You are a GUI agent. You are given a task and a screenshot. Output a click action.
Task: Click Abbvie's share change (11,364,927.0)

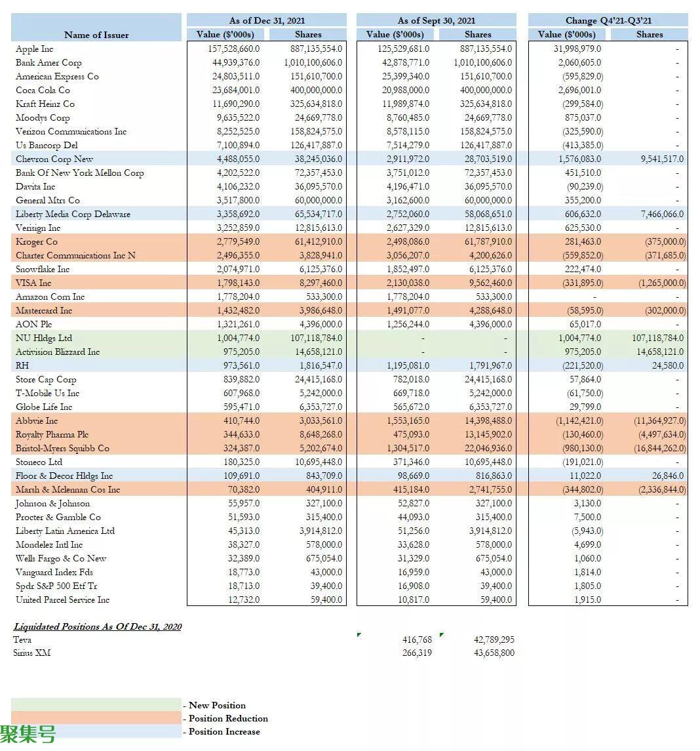click(660, 421)
